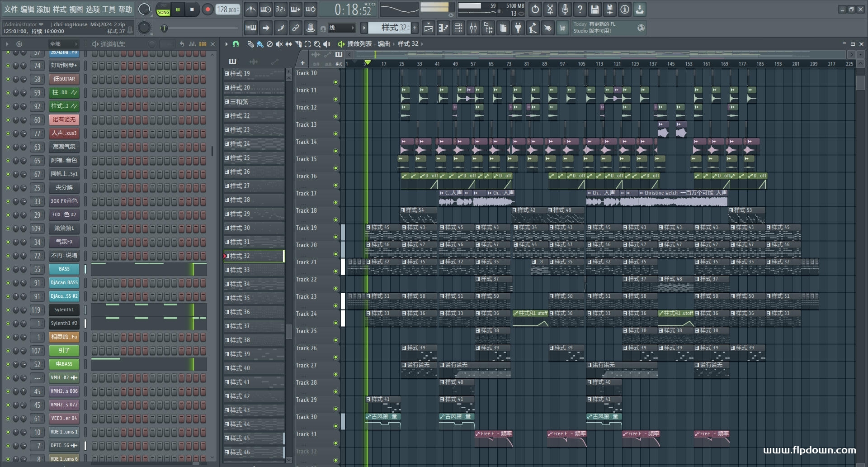Image resolution: width=868 pixels, height=467 pixels.
Task: Expand the pattern selector arrow beside 样式 32
Action: (364, 28)
